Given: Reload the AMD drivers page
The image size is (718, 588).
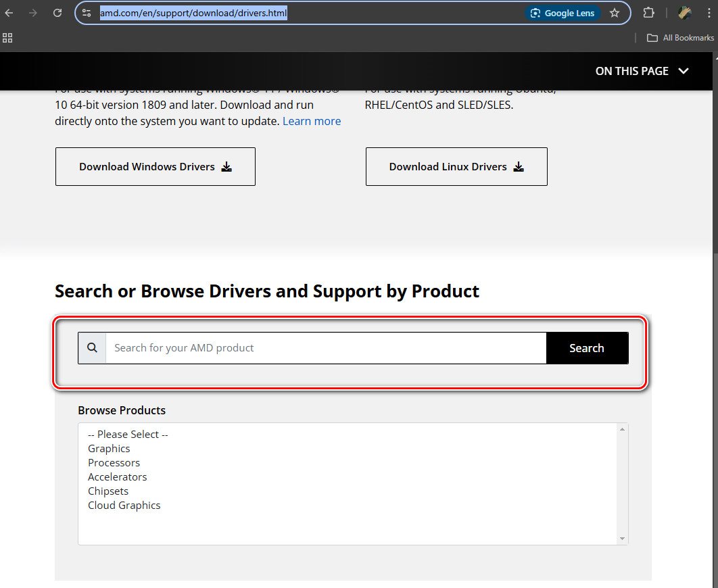Looking at the screenshot, I should pyautogui.click(x=57, y=13).
